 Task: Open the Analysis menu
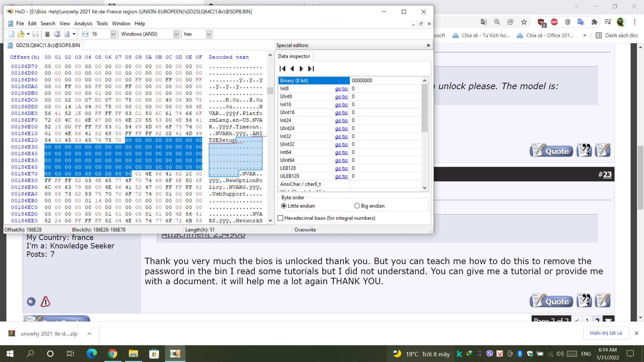pyautogui.click(x=83, y=23)
